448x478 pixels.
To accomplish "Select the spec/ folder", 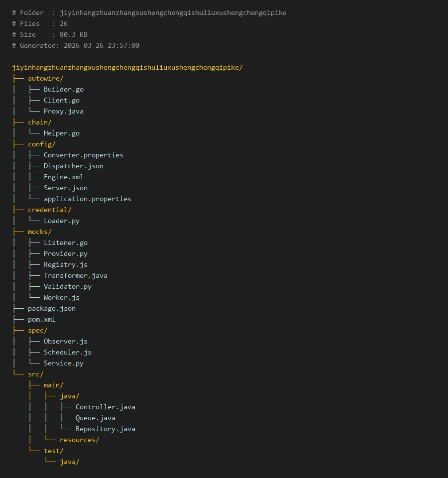I will [37, 330].
